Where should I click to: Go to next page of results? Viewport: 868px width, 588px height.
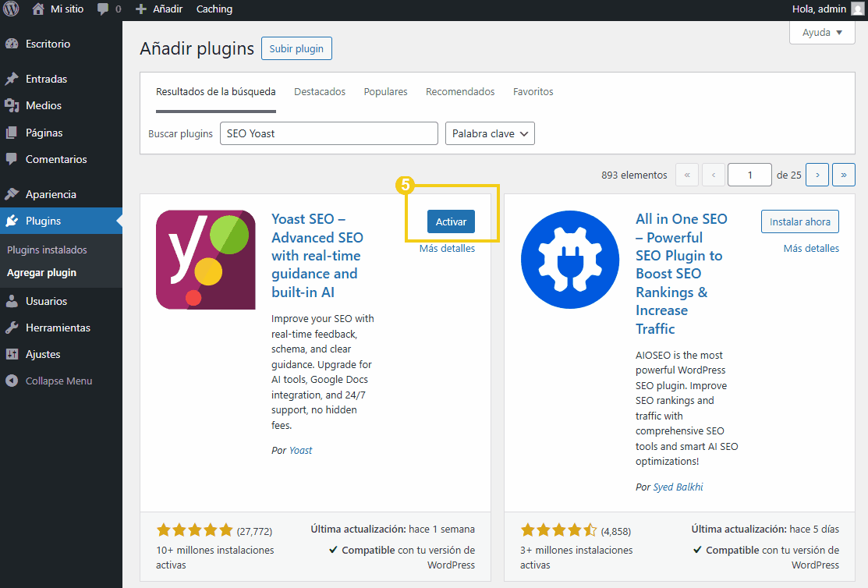coord(817,175)
